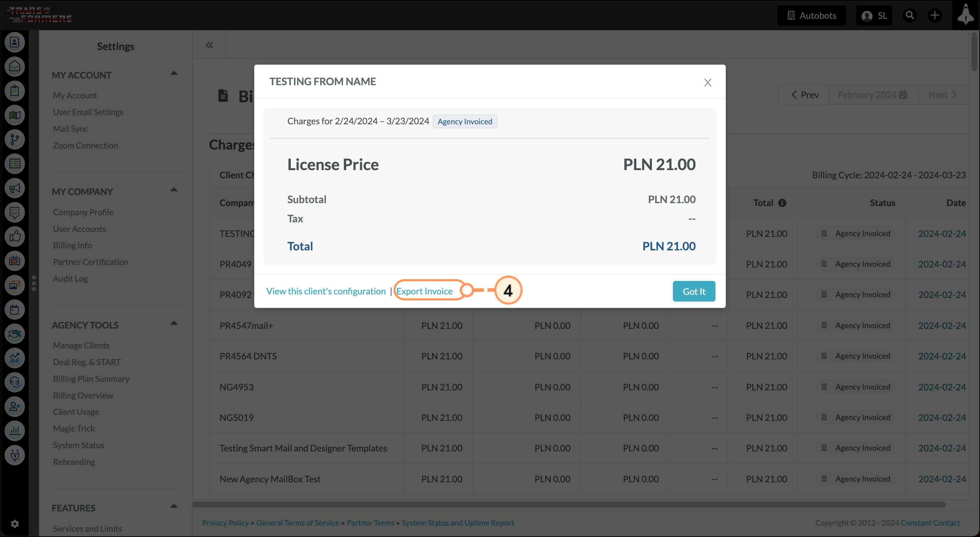Open Constant Contact copyright link

click(930, 523)
